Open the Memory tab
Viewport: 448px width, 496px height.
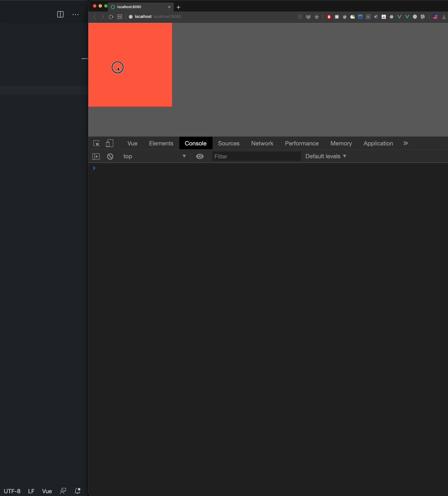click(341, 143)
